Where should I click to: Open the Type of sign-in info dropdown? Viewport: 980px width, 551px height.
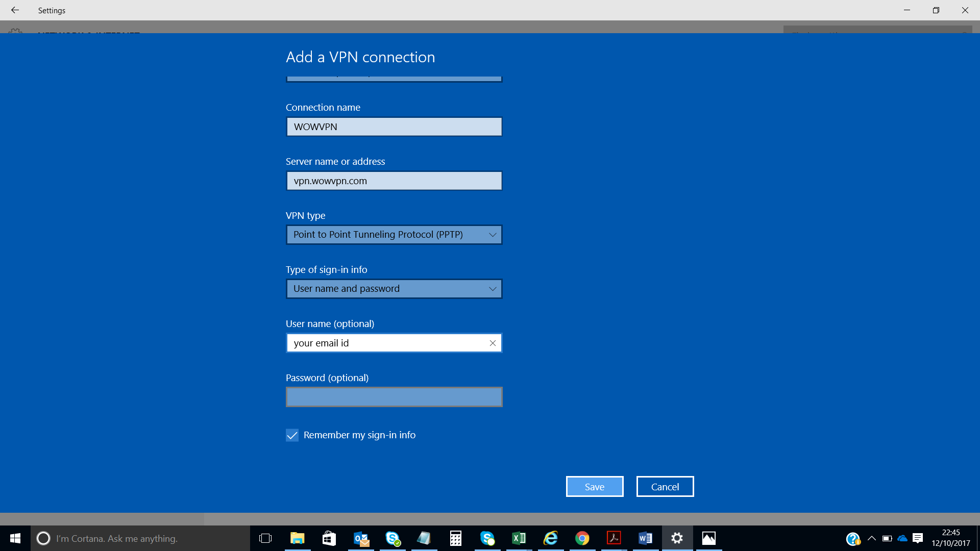pyautogui.click(x=394, y=289)
